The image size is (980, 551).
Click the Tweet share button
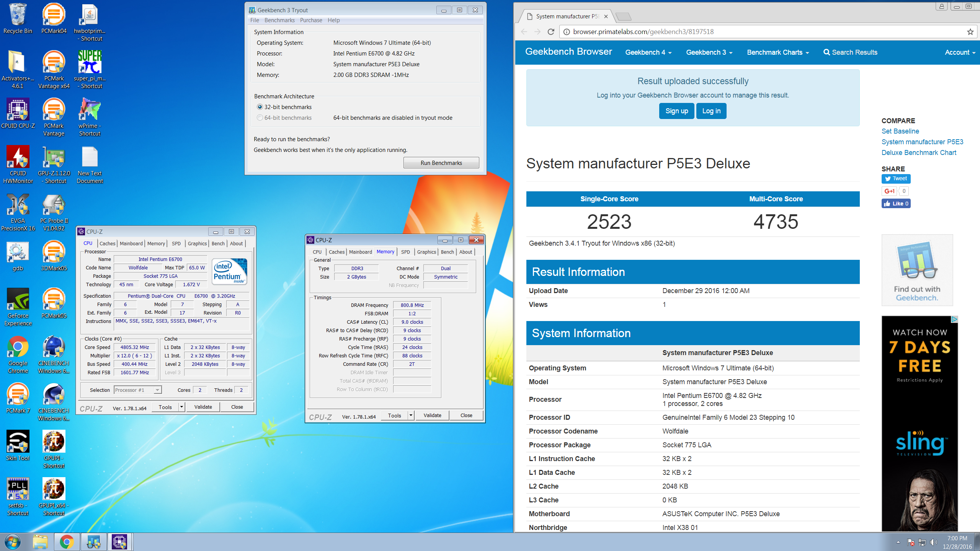click(x=896, y=179)
